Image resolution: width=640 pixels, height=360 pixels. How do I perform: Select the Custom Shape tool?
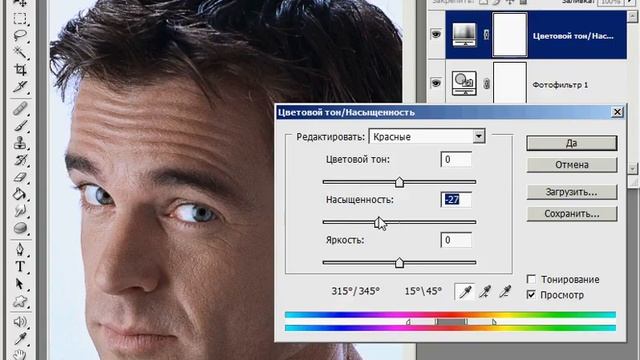[20, 301]
